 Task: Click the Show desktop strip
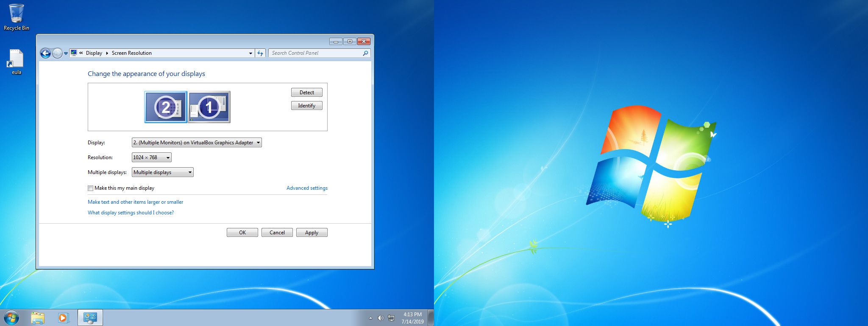[431, 318]
